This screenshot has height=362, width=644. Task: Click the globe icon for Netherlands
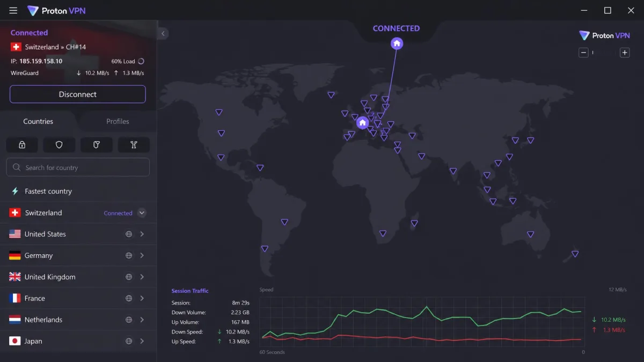[129, 320]
